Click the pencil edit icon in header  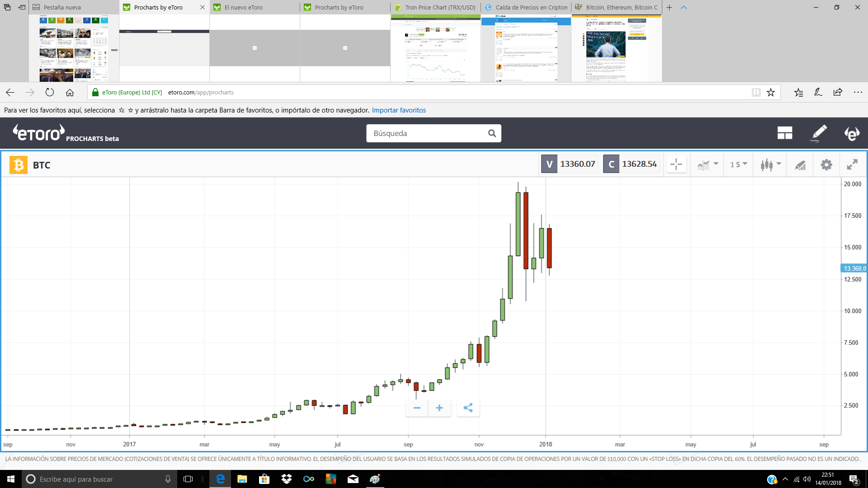point(819,133)
